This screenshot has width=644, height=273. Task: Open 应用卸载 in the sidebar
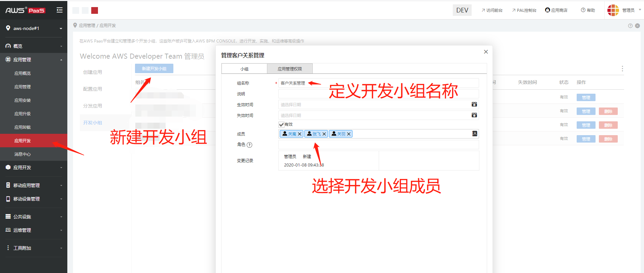[23, 127]
